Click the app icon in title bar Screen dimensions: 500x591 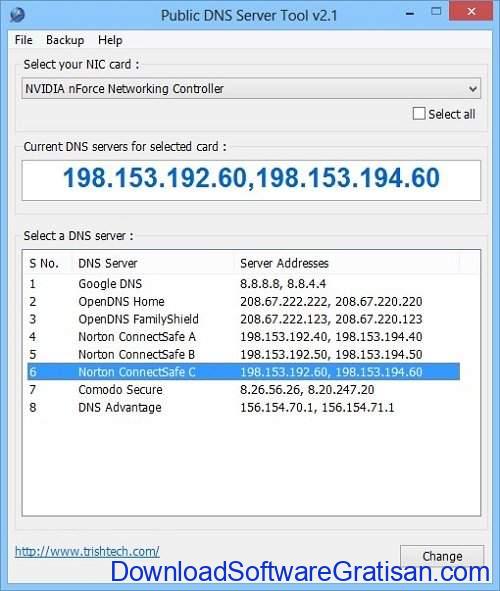coord(17,15)
